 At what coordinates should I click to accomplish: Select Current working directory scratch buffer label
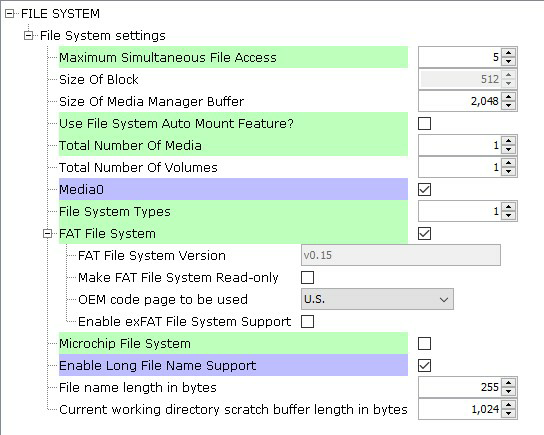pyautogui.click(x=233, y=409)
